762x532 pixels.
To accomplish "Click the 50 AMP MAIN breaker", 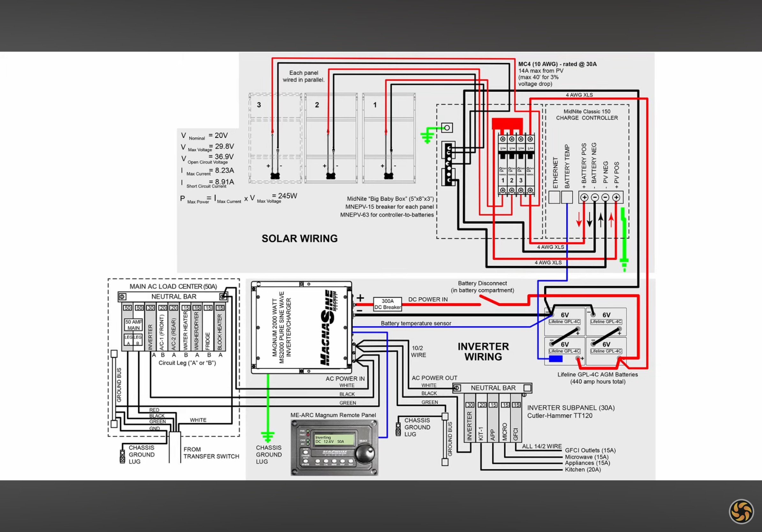I will point(133,325).
